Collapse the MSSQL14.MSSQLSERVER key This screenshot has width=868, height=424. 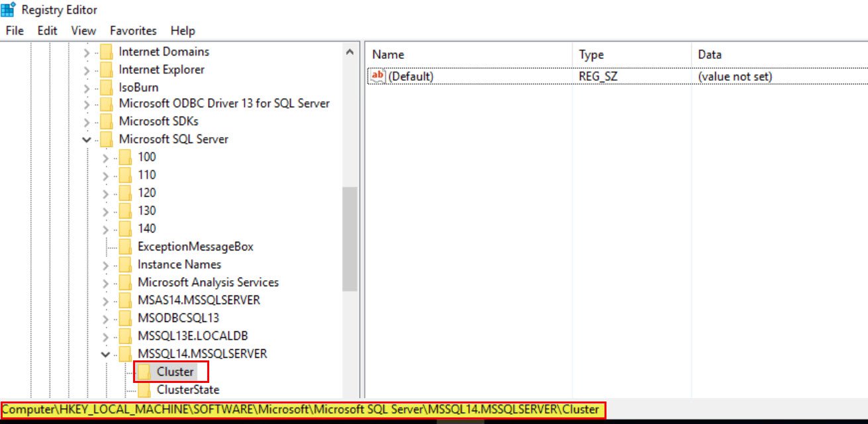click(x=105, y=354)
